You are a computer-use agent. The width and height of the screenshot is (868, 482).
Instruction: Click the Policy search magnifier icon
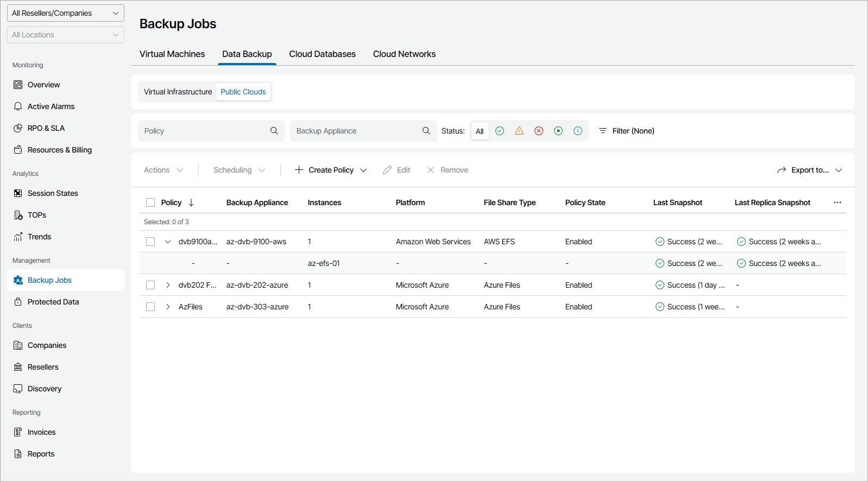(x=274, y=131)
